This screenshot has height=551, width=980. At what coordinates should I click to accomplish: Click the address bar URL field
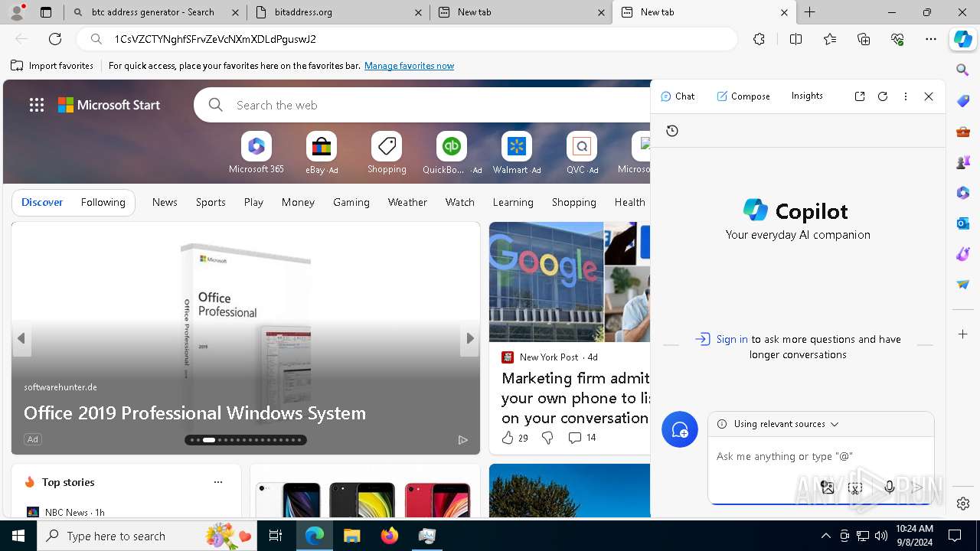(406, 39)
